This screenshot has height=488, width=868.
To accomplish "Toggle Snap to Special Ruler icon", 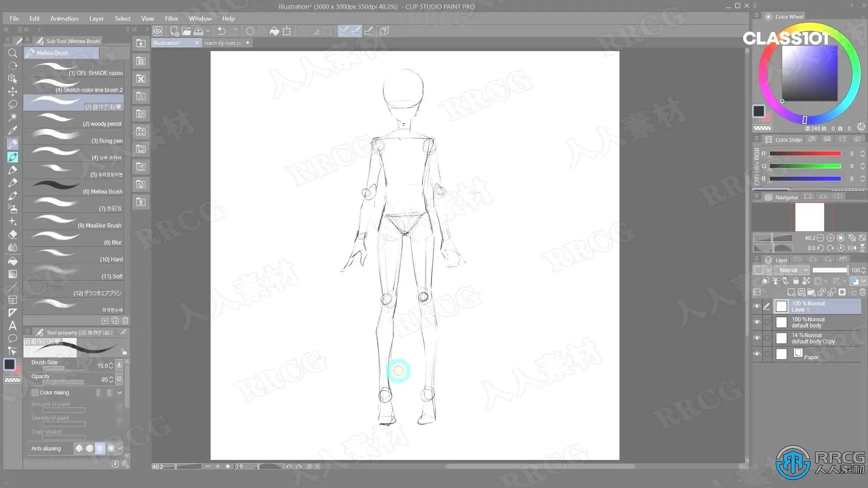I will (x=356, y=31).
